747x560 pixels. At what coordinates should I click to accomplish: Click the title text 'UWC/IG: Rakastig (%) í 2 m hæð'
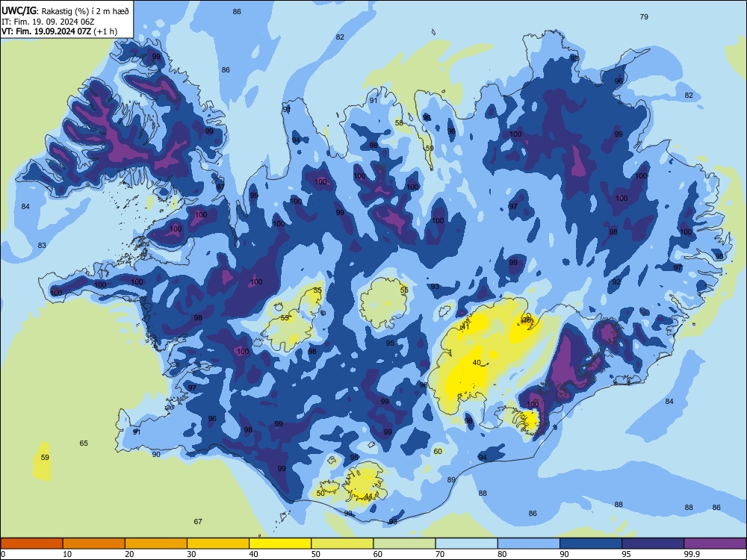click(65, 10)
